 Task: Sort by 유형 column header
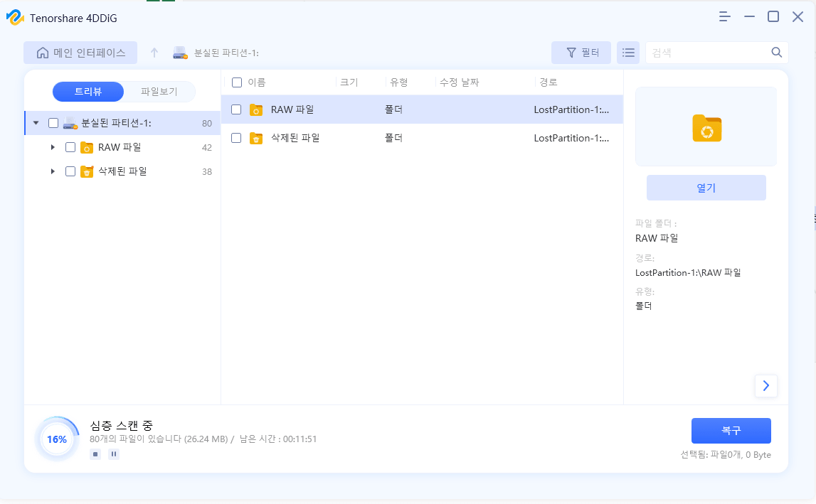pyautogui.click(x=398, y=82)
